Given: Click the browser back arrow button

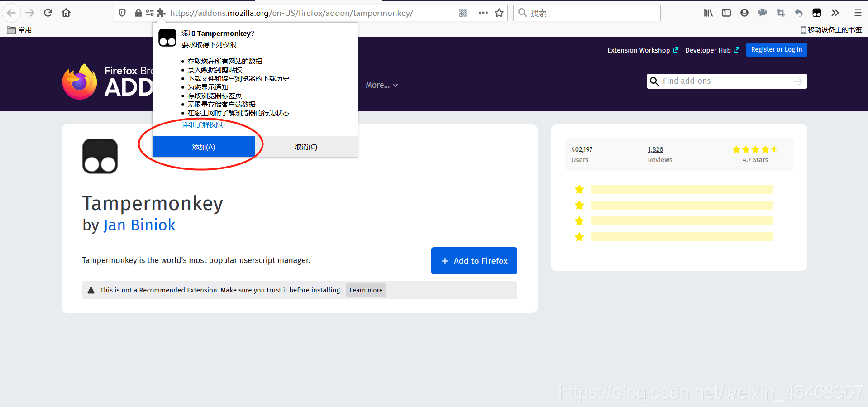Looking at the screenshot, I should tap(11, 13).
